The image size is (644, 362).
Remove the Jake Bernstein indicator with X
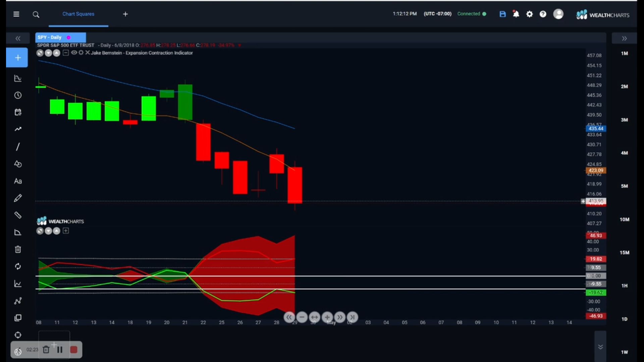[x=88, y=53]
